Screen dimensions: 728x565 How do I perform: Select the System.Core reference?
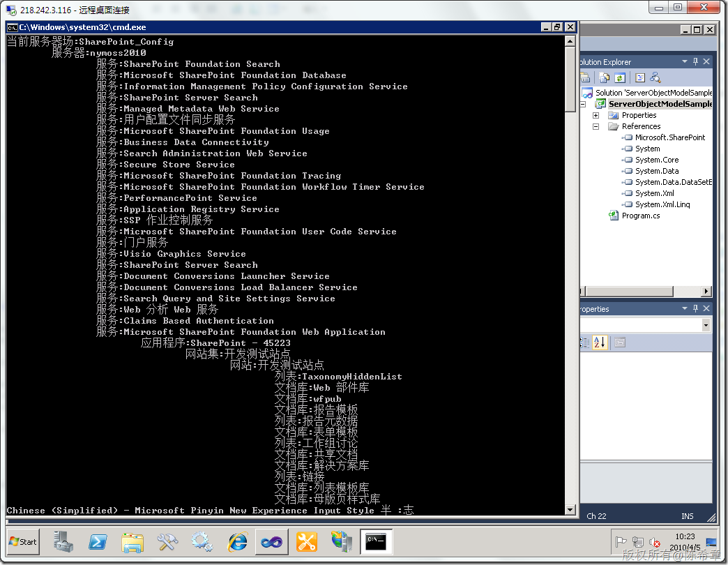(x=656, y=160)
